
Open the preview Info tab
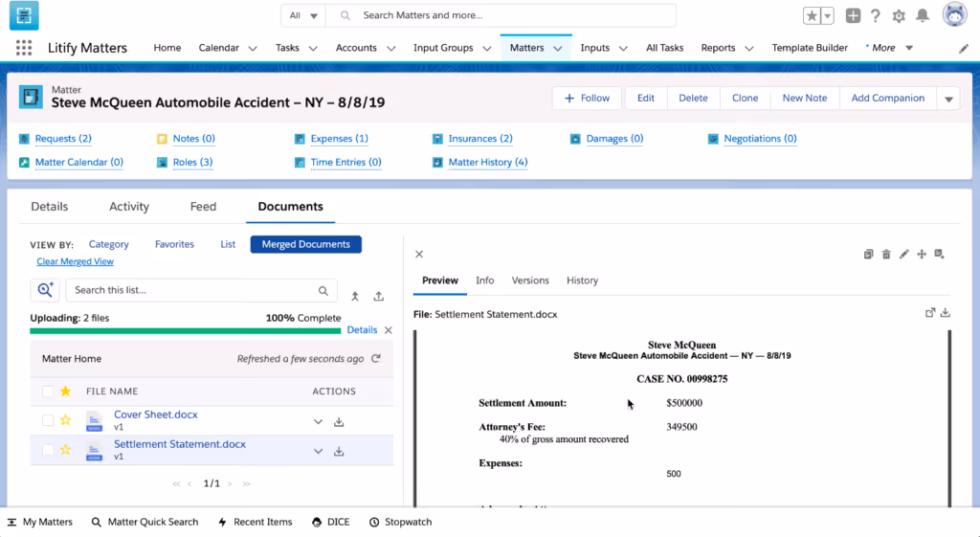click(x=484, y=280)
